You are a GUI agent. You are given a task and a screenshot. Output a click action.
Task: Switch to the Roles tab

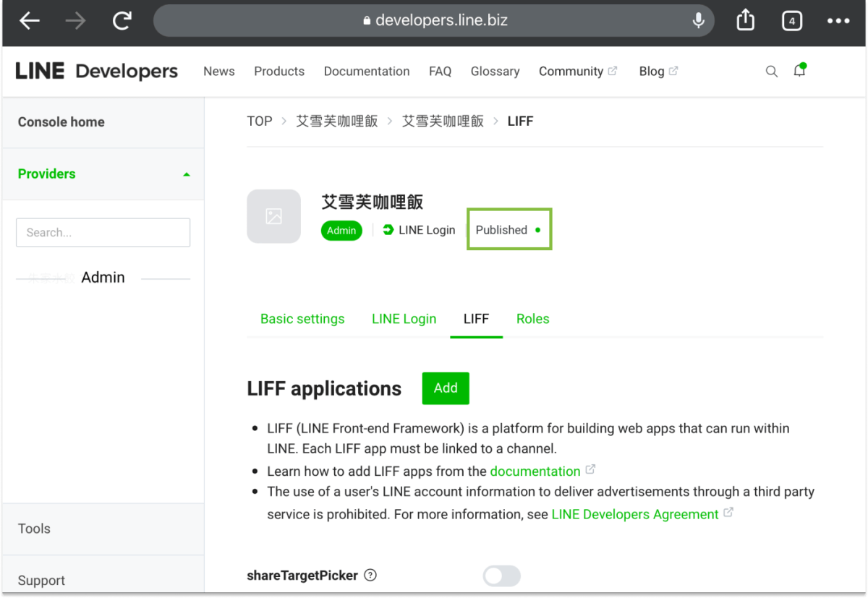(x=533, y=318)
